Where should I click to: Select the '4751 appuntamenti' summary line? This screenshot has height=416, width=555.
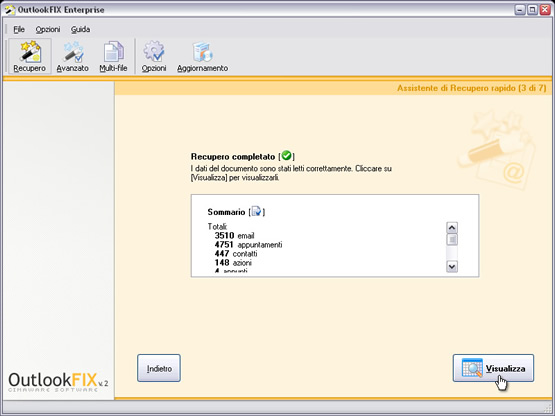pos(248,245)
